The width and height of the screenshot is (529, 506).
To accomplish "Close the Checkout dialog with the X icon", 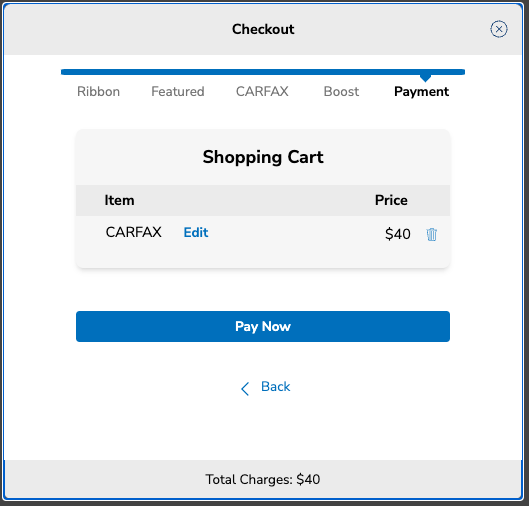I will 499,29.
